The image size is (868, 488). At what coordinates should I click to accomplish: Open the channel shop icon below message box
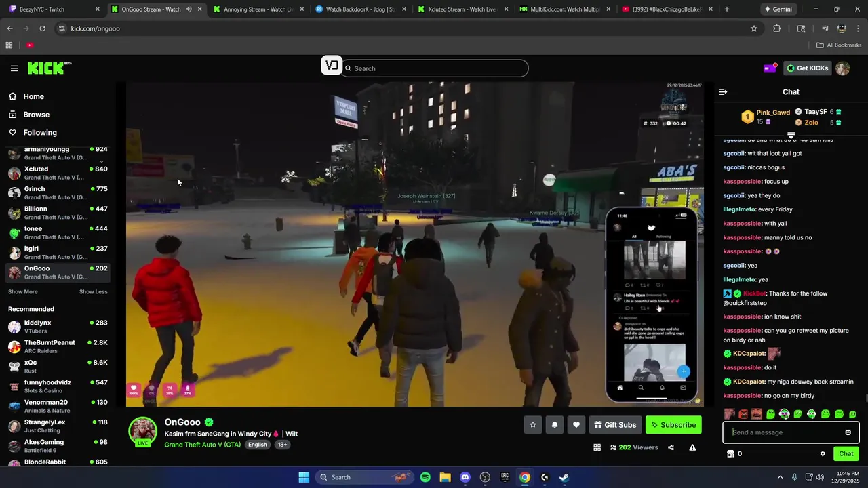730,454
